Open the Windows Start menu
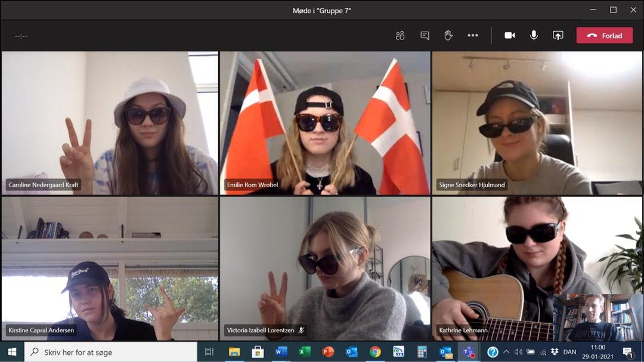The width and height of the screenshot is (644, 362). point(12,352)
